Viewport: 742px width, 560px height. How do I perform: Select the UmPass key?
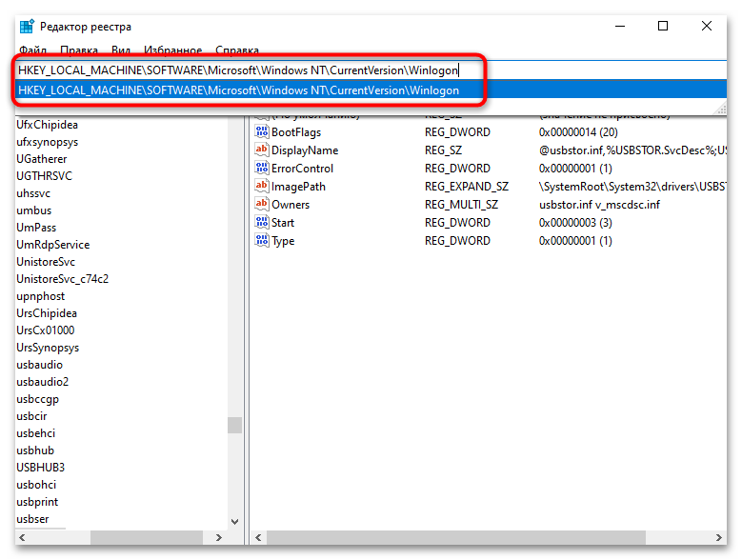coord(36,228)
